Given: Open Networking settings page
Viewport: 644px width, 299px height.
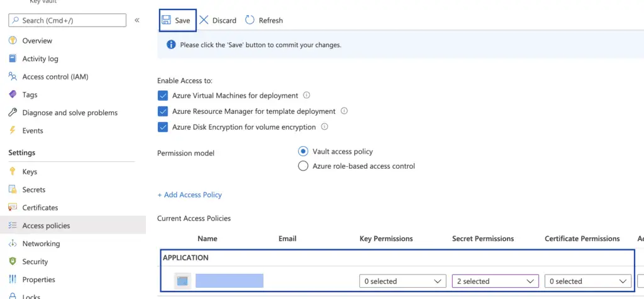Looking at the screenshot, I should coord(41,244).
